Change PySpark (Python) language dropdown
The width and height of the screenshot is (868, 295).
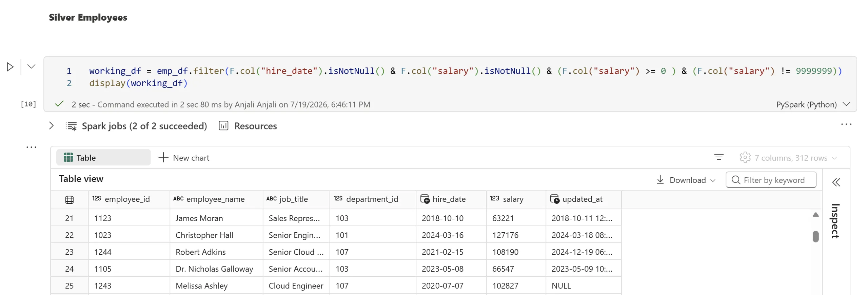coord(813,104)
